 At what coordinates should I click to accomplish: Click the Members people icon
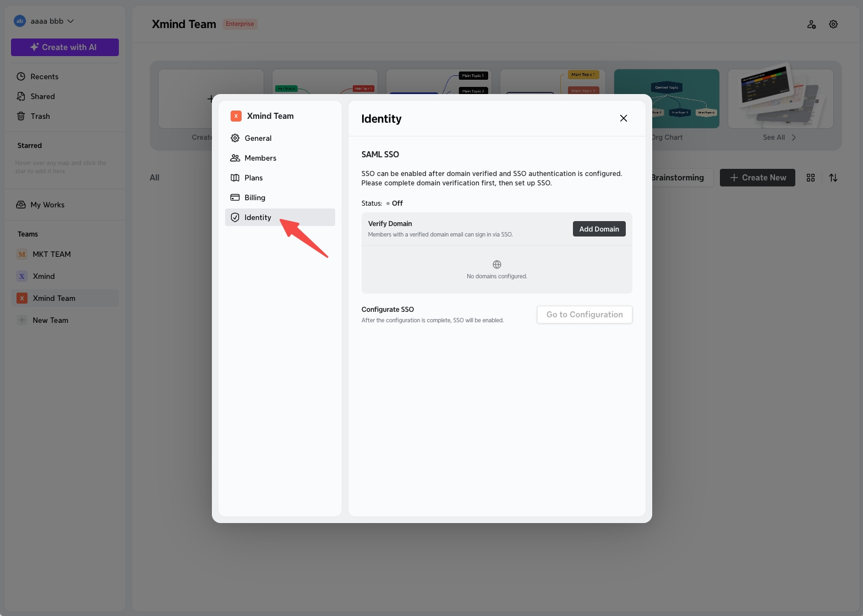pyautogui.click(x=235, y=158)
